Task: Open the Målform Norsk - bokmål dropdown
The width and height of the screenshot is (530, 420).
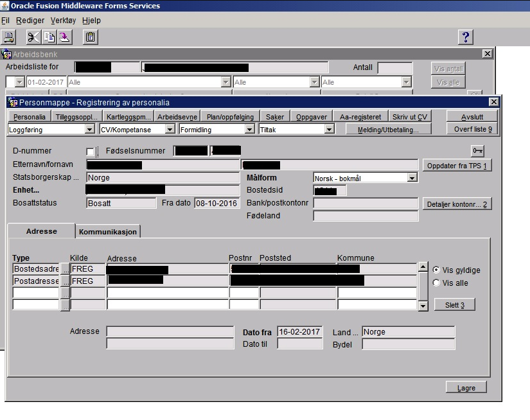Action: 412,178
